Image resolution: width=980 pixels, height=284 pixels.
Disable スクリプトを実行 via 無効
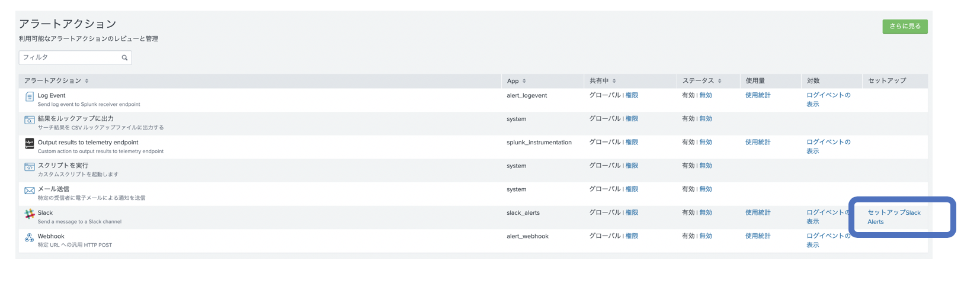click(706, 166)
